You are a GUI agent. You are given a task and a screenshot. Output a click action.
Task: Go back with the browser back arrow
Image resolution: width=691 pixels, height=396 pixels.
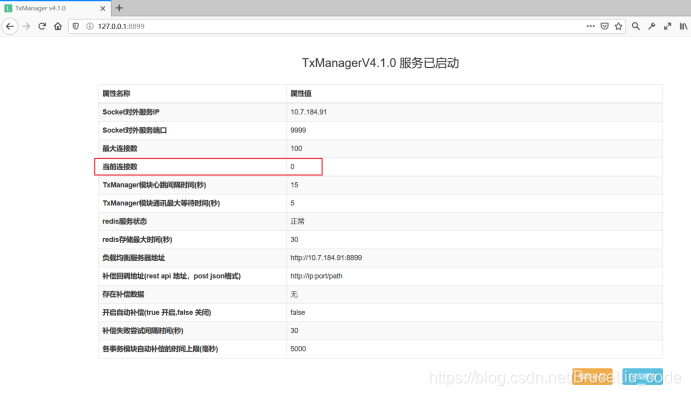click(x=10, y=26)
